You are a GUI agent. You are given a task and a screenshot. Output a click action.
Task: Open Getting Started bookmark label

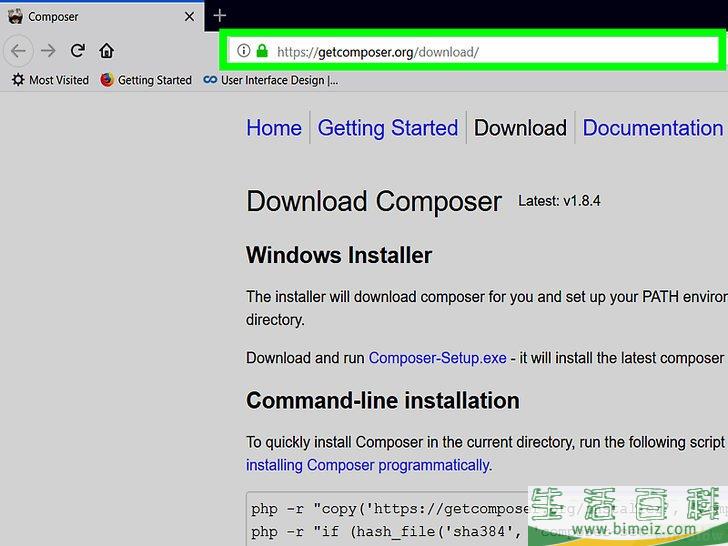click(x=155, y=80)
